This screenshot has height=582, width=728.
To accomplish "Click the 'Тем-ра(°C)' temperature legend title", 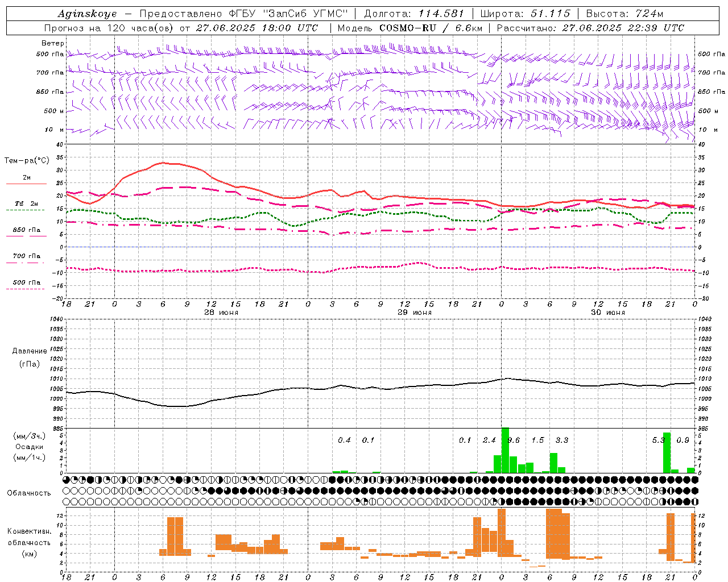I will pos(27,161).
